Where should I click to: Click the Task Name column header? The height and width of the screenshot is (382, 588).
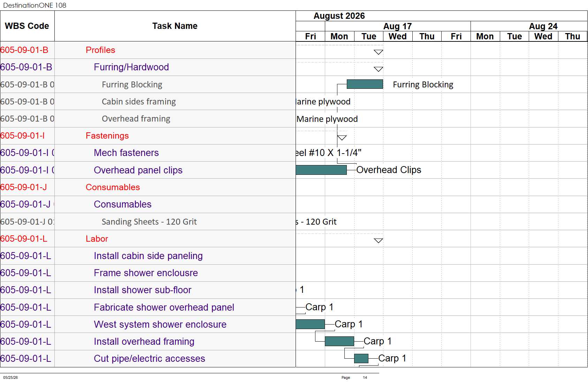coord(175,26)
